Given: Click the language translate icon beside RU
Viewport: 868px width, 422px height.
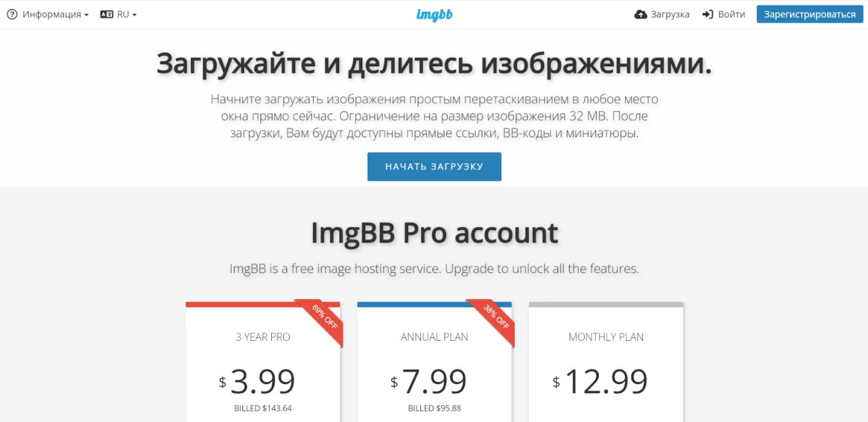Looking at the screenshot, I should coord(106,15).
